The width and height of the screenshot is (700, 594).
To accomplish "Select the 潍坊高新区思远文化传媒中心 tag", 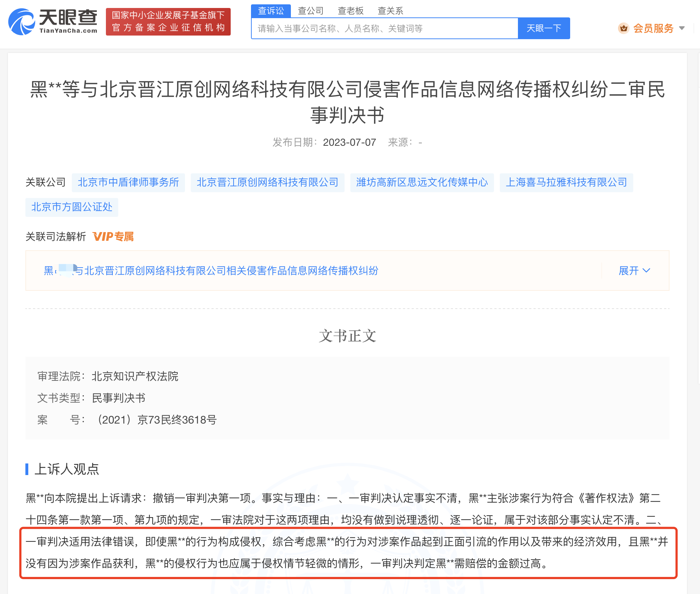I will point(422,183).
